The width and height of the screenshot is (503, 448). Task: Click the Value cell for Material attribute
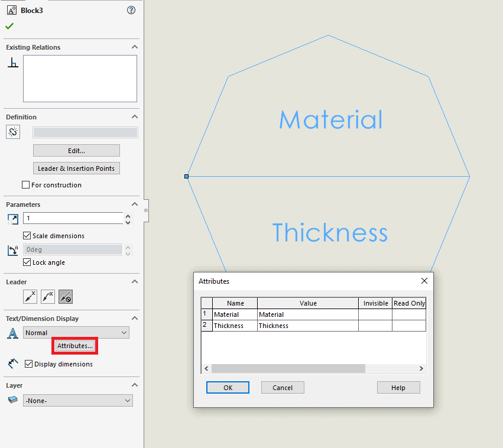point(307,314)
